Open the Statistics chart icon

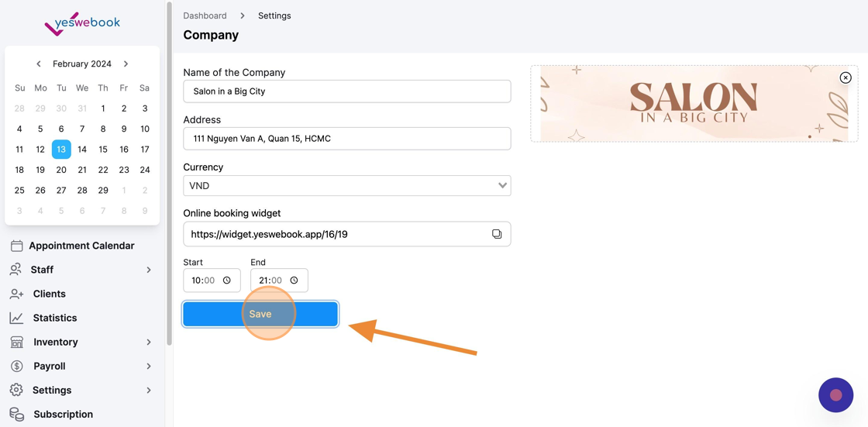[16, 318]
